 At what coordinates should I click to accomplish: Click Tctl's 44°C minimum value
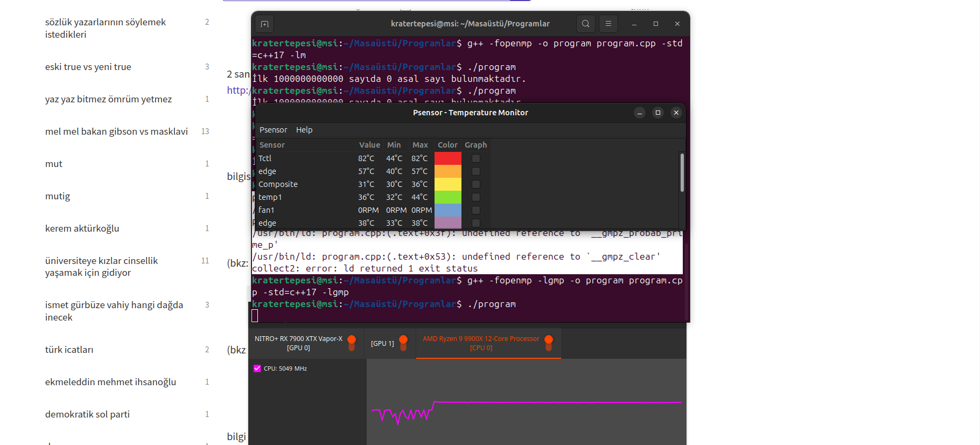click(x=394, y=158)
